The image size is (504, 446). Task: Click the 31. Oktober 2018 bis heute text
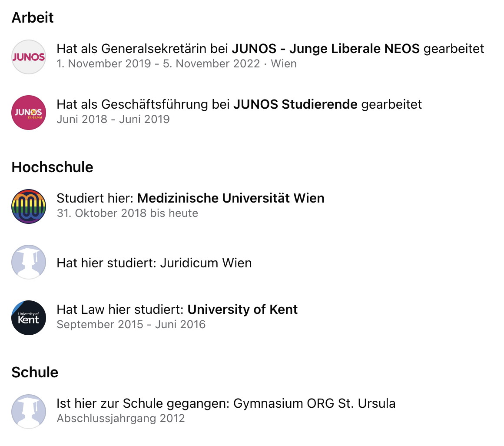(127, 213)
